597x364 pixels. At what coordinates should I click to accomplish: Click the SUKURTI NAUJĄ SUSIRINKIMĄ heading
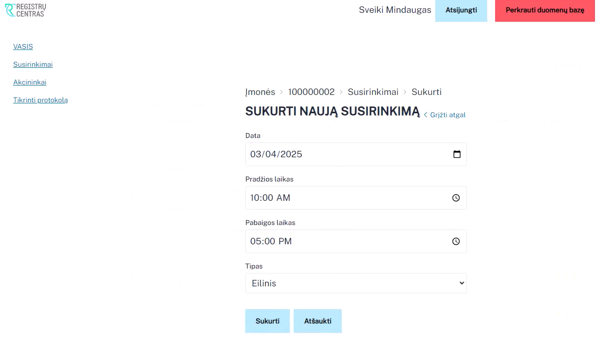[x=332, y=112]
